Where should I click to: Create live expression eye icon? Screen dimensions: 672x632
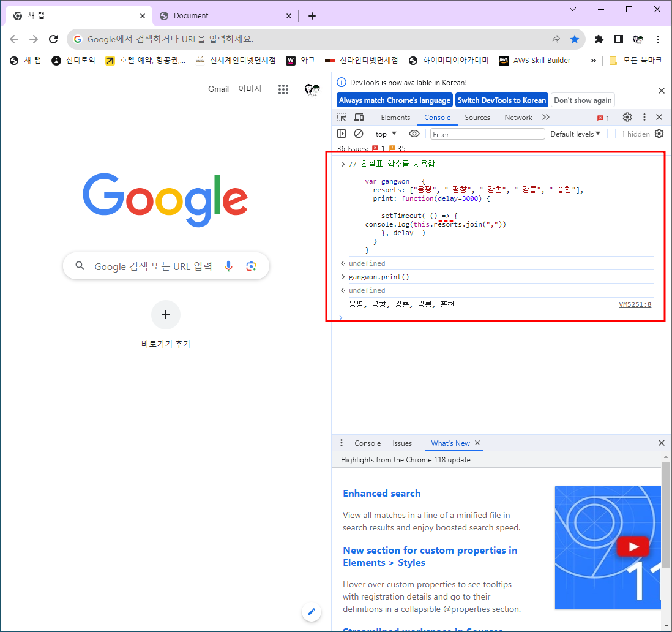(x=414, y=134)
